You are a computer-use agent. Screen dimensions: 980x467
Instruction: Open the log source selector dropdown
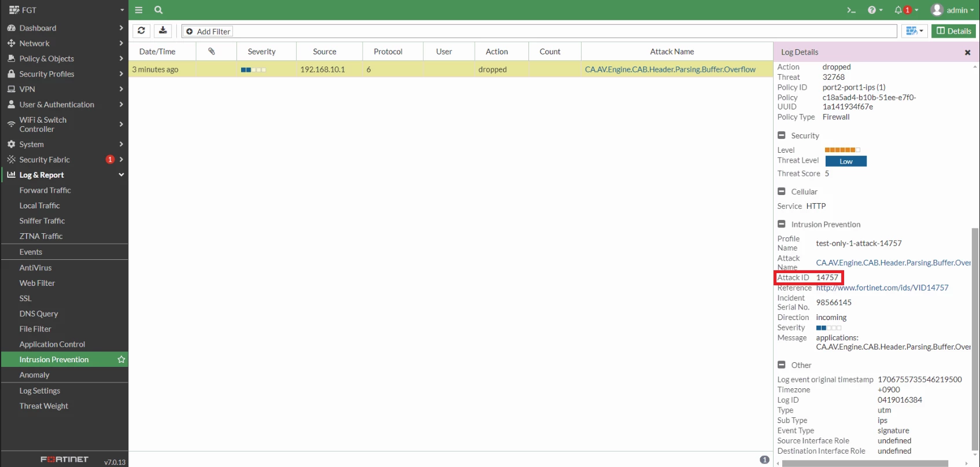[x=915, y=31]
